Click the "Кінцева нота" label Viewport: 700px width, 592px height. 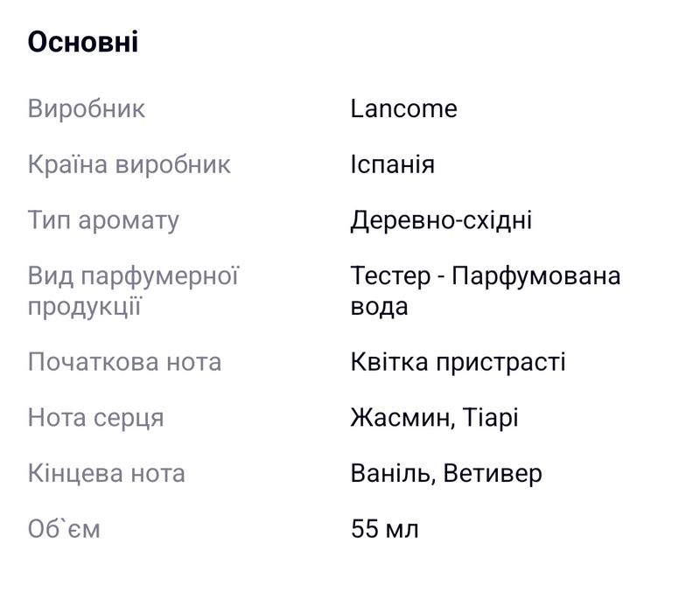[x=106, y=474]
